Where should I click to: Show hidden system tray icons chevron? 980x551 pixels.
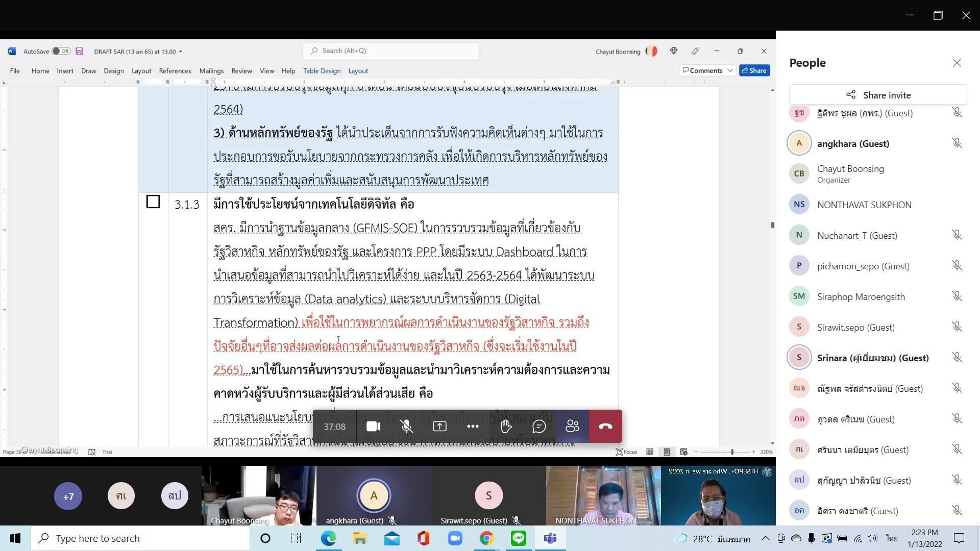click(765, 538)
